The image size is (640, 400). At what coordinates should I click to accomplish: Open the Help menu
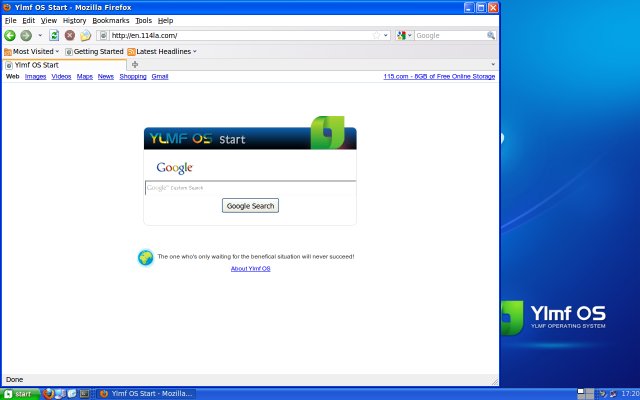coord(165,20)
